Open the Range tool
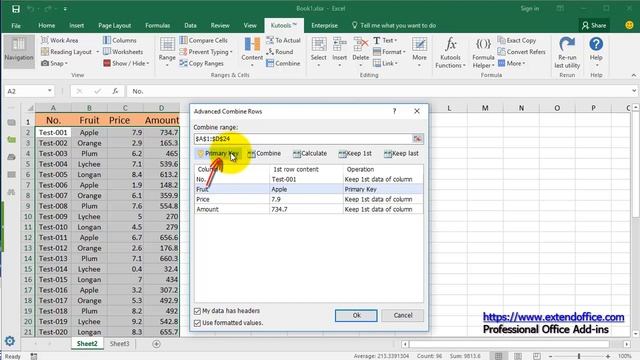 (167, 51)
